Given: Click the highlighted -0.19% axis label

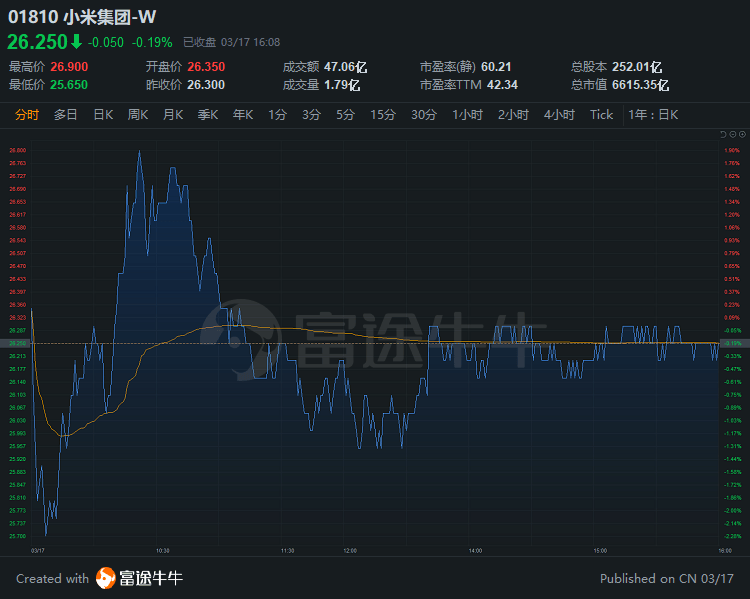Looking at the screenshot, I should click(x=732, y=344).
